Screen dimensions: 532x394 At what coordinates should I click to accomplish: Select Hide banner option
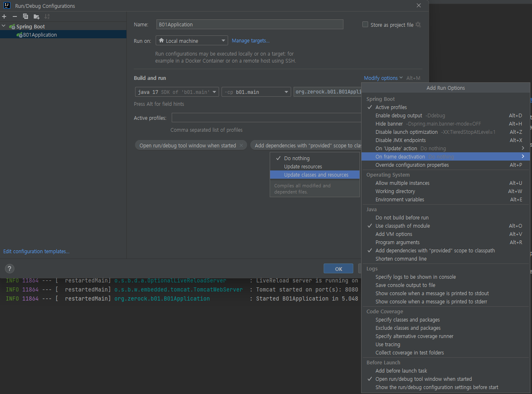pyautogui.click(x=446, y=124)
